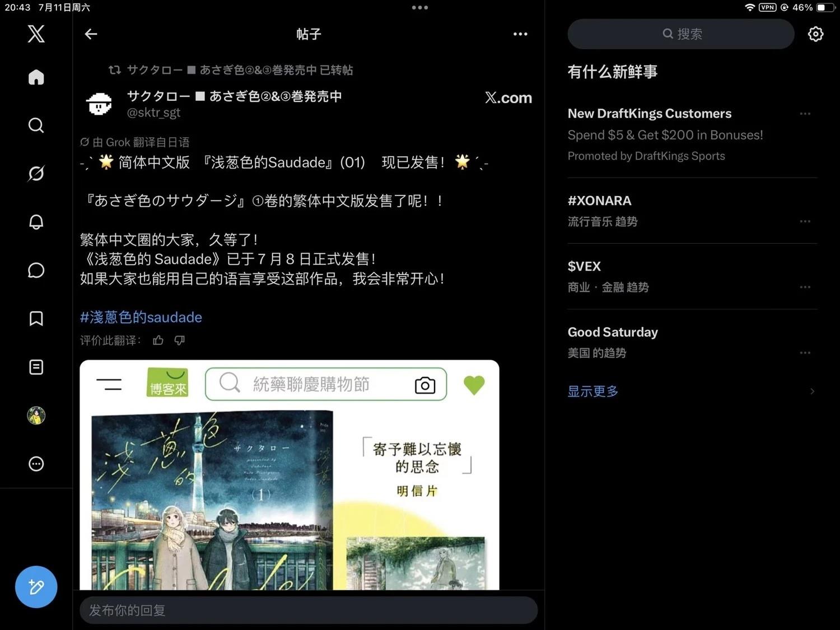
Task: Tap the battery 46% indicator
Action: coord(813,7)
